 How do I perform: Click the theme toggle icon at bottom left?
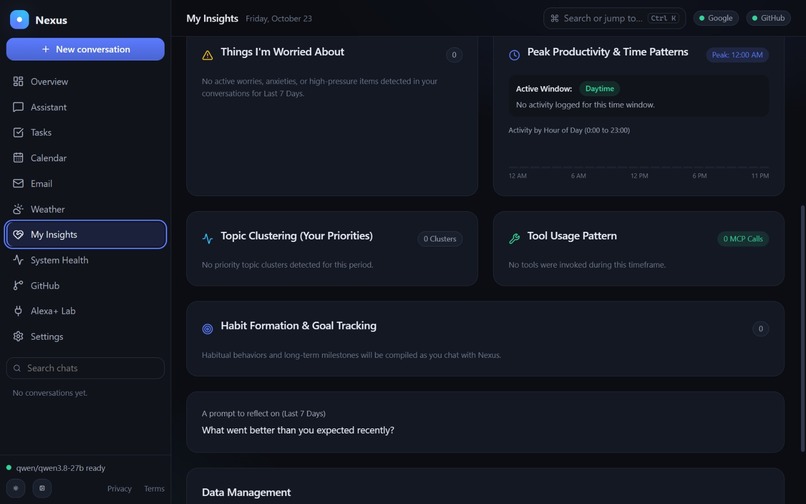16,488
